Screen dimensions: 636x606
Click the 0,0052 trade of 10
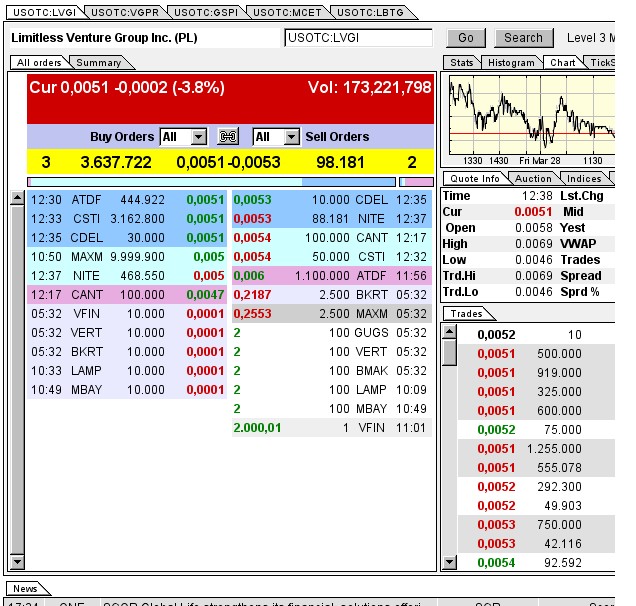[536, 335]
